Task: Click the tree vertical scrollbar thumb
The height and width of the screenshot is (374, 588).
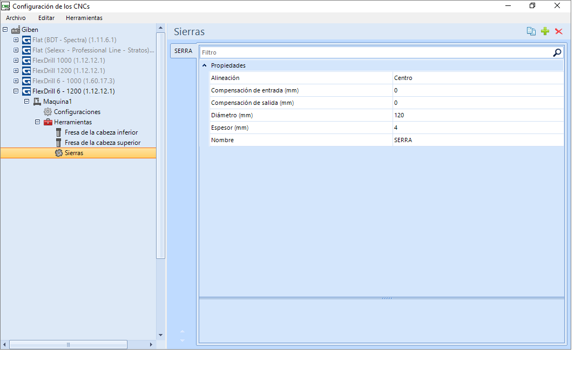Action: (160, 146)
